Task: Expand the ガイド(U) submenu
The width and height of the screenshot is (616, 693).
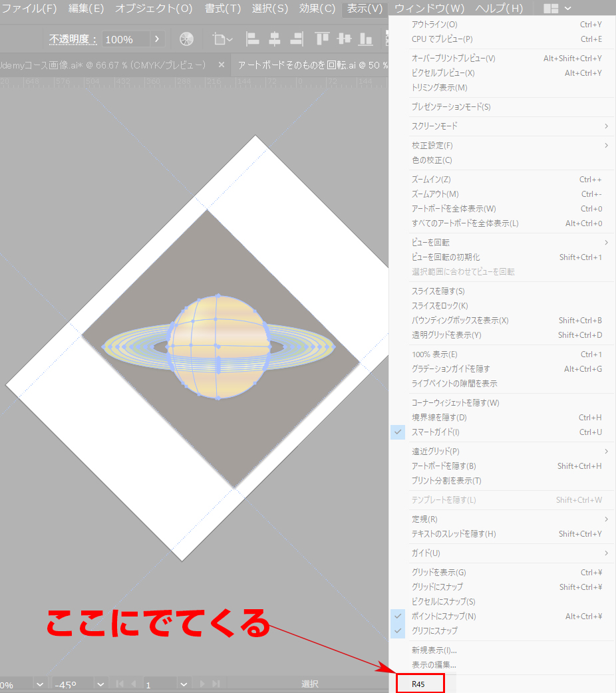Action: click(502, 553)
